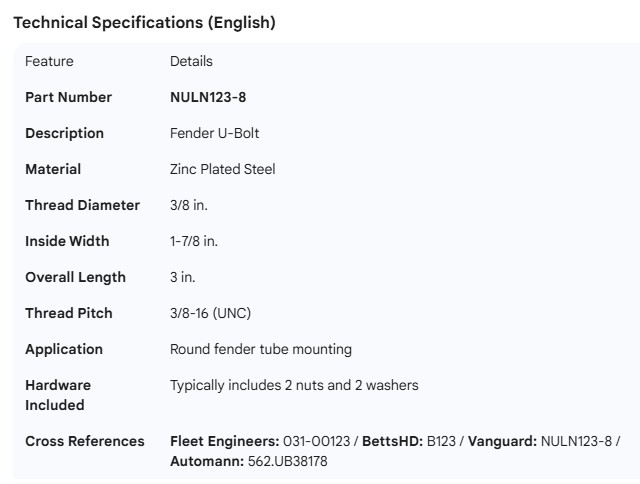
Task: Click the Details column header
Action: 191,61
